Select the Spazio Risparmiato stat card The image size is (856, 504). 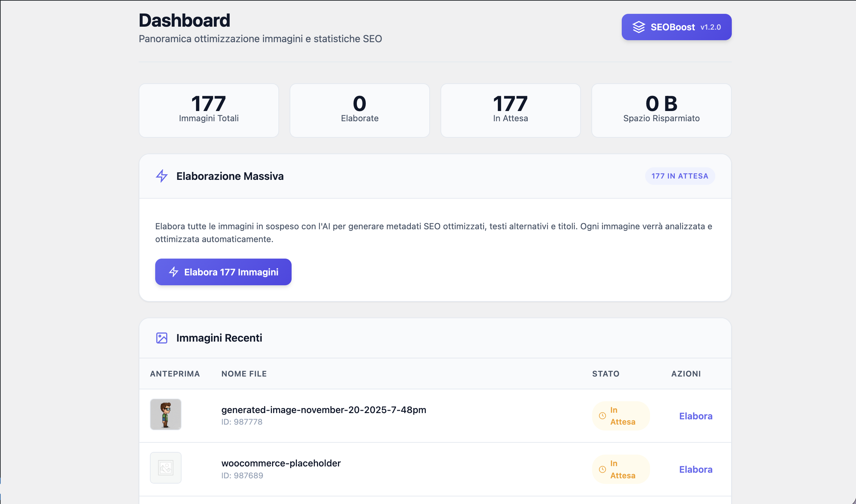[661, 110]
